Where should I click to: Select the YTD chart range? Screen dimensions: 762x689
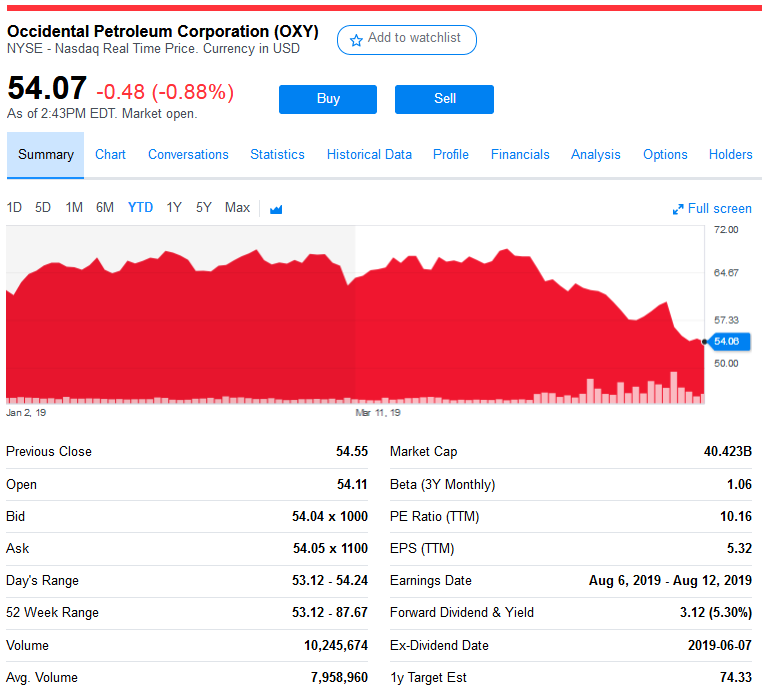tap(140, 208)
